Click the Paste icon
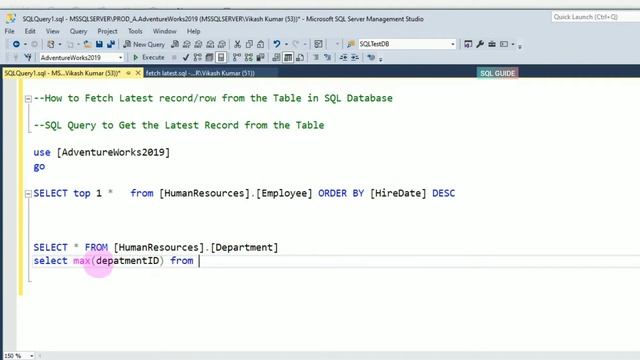This screenshot has width=640, height=360. point(260,44)
